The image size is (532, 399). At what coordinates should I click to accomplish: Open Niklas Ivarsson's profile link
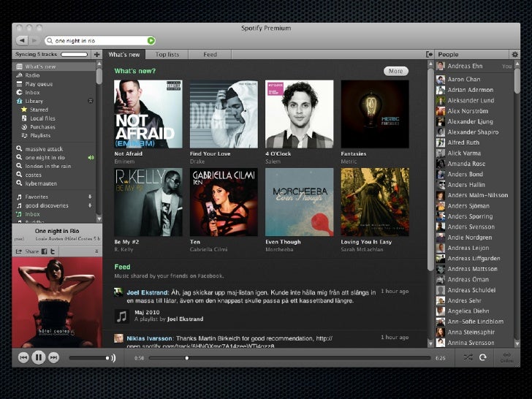149,338
